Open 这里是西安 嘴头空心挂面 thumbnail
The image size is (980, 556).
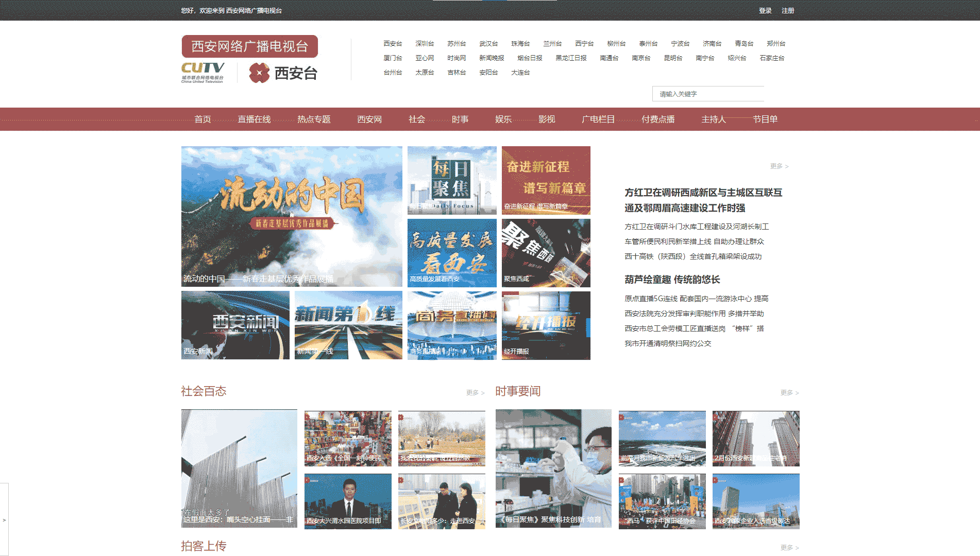239,468
